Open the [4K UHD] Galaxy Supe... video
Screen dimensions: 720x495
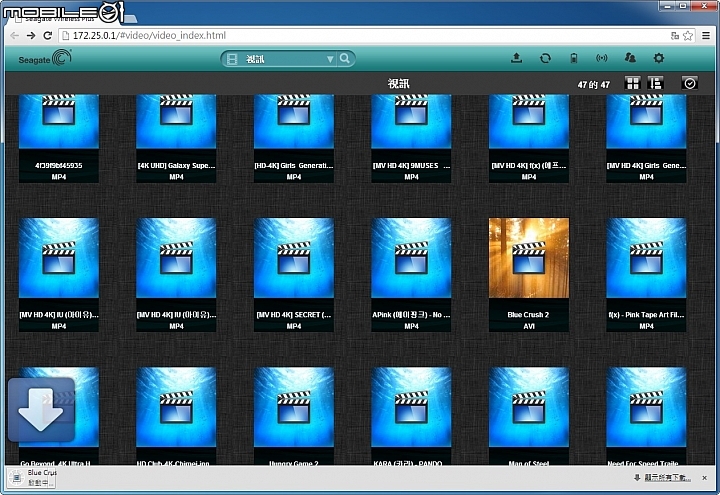tap(176, 138)
